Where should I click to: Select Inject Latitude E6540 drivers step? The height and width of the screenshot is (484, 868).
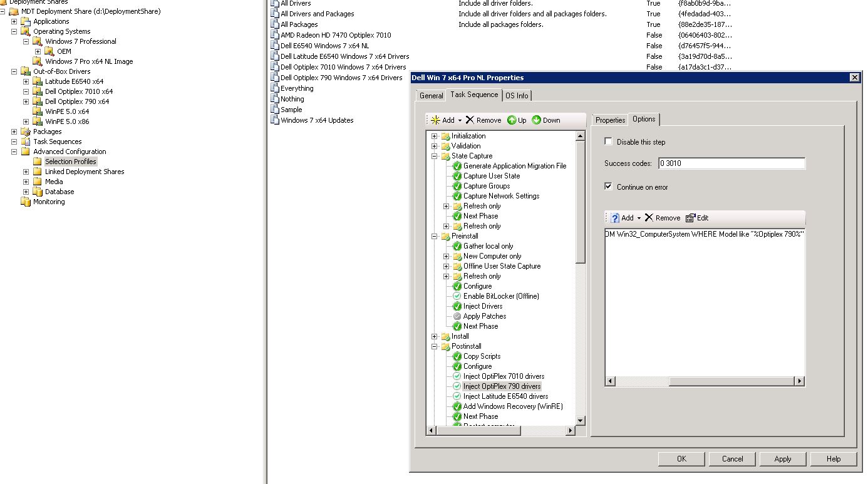pos(505,396)
